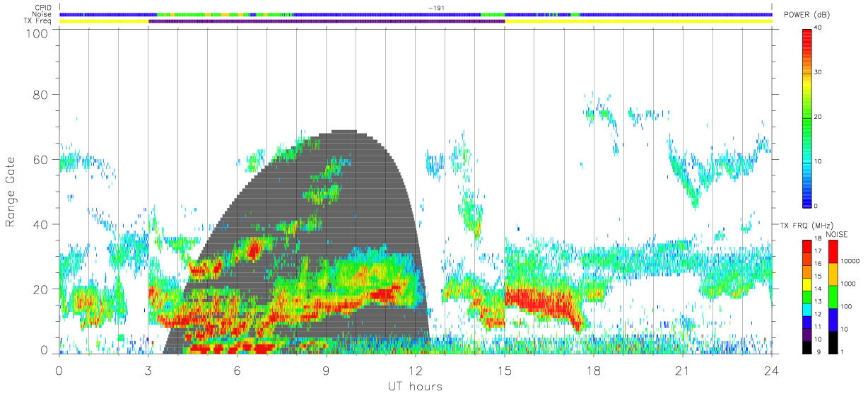Click the 1000 label on the NOISE legend

click(848, 284)
